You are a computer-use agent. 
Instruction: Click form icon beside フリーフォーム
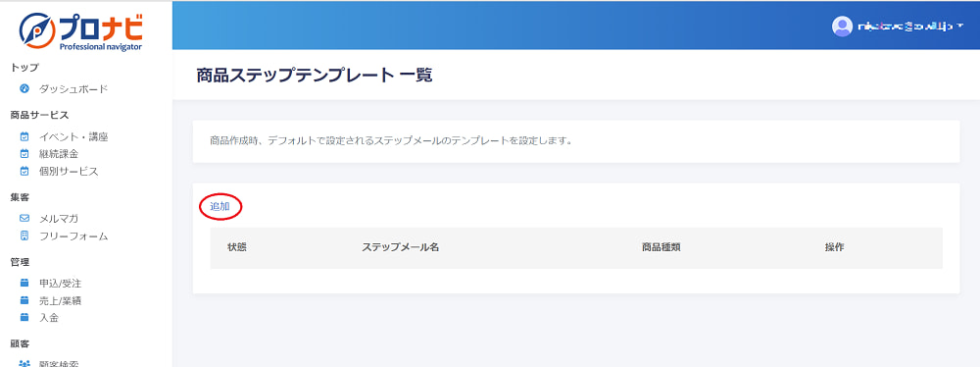pyautogui.click(x=24, y=236)
